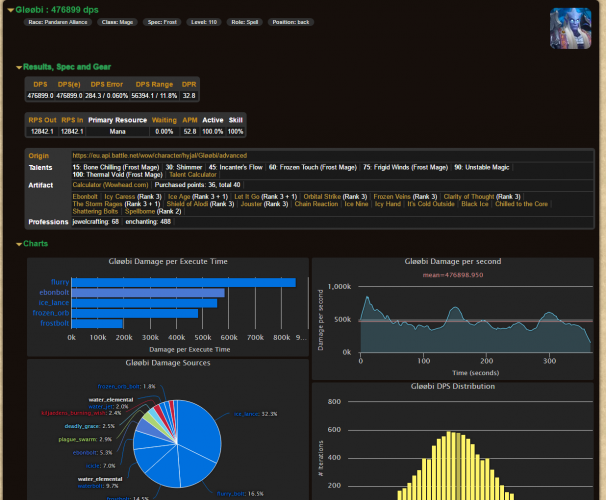The height and width of the screenshot is (500, 606).
Task: Click the Ebonbolt artifact trait link
Action: [85, 197]
